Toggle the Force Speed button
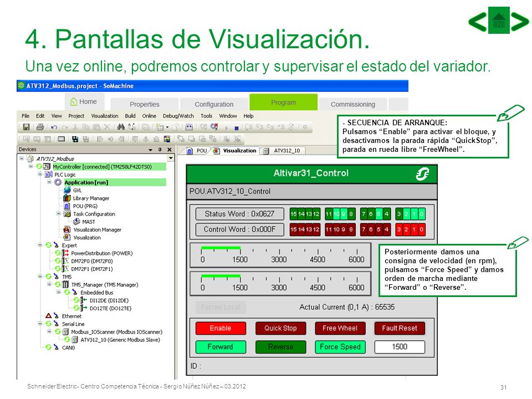Image resolution: width=532 pixels, height=399 pixels. 340,347
